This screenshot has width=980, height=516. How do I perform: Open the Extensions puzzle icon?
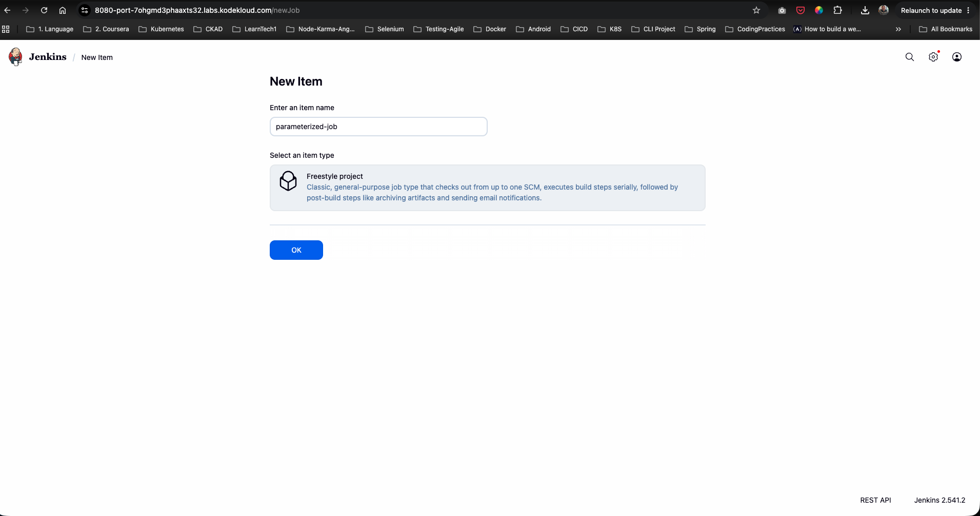[x=838, y=10]
